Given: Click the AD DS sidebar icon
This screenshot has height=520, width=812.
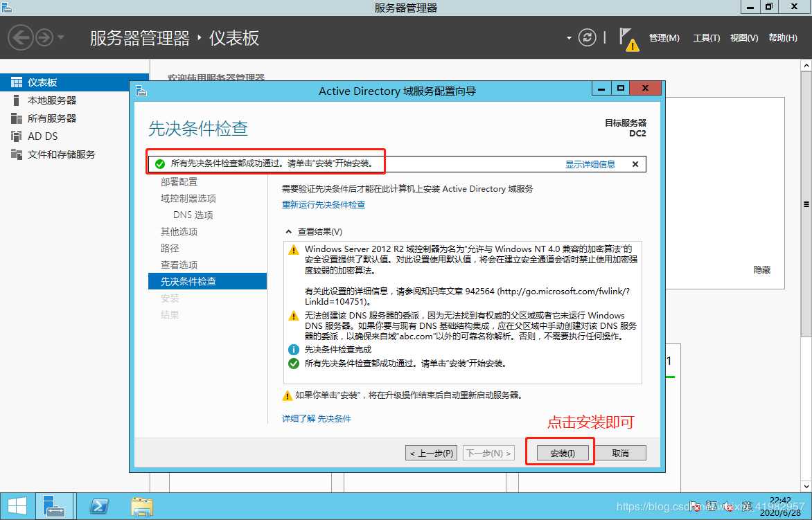Looking at the screenshot, I should pyautogui.click(x=17, y=136).
